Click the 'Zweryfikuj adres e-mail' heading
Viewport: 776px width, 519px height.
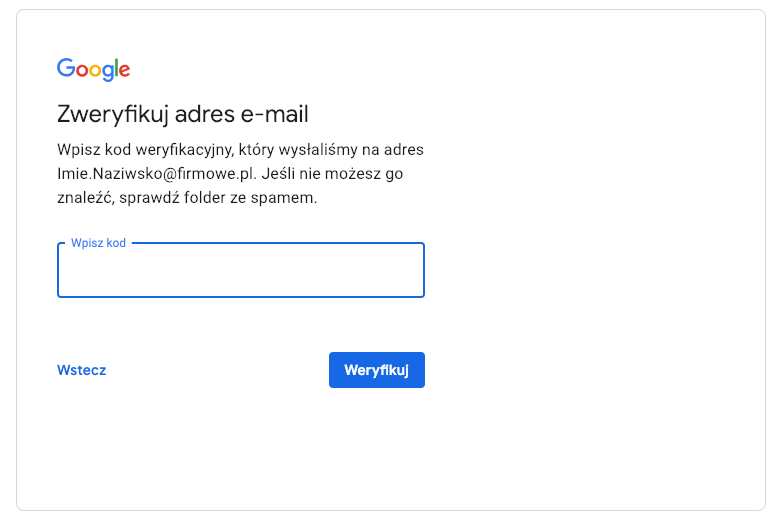pyautogui.click(x=183, y=113)
